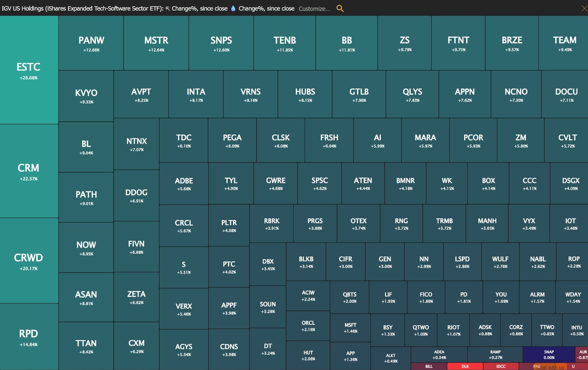The height and width of the screenshot is (370, 588).
Task: Click the DSGX tile
Action: coord(570,184)
